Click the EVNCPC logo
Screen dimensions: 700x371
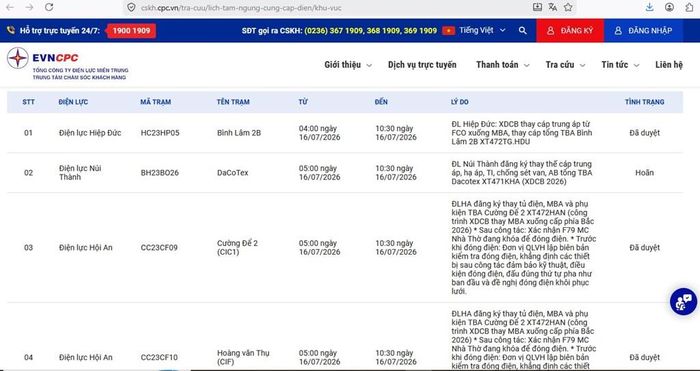click(67, 64)
